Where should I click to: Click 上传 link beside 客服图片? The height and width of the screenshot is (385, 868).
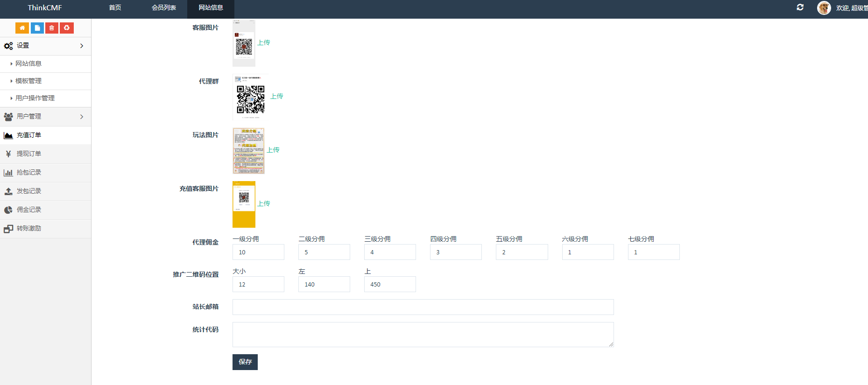click(264, 42)
